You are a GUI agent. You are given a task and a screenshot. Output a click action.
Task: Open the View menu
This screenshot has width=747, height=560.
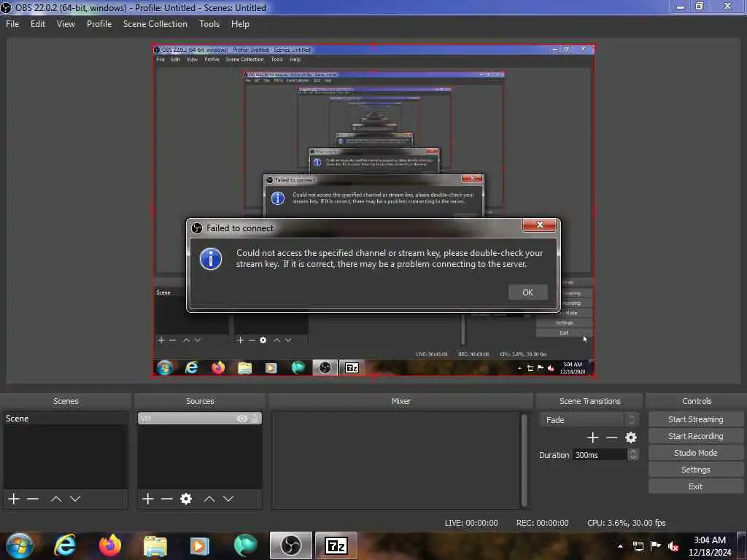click(66, 24)
